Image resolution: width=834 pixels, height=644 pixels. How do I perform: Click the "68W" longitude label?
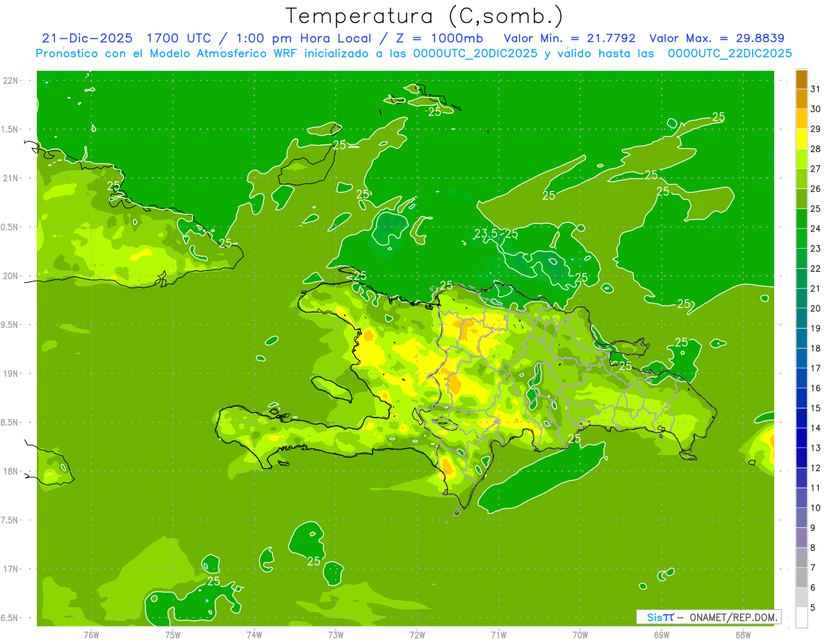pyautogui.click(x=742, y=634)
